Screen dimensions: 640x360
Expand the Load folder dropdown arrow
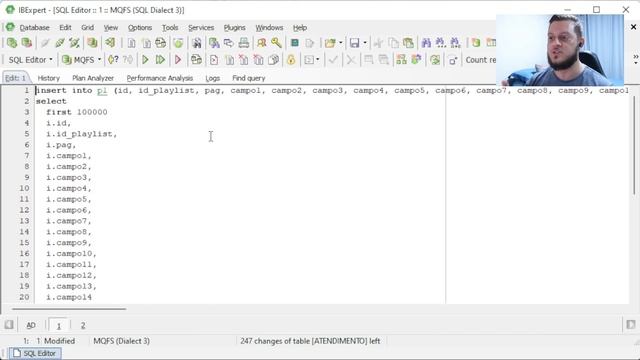340,43
